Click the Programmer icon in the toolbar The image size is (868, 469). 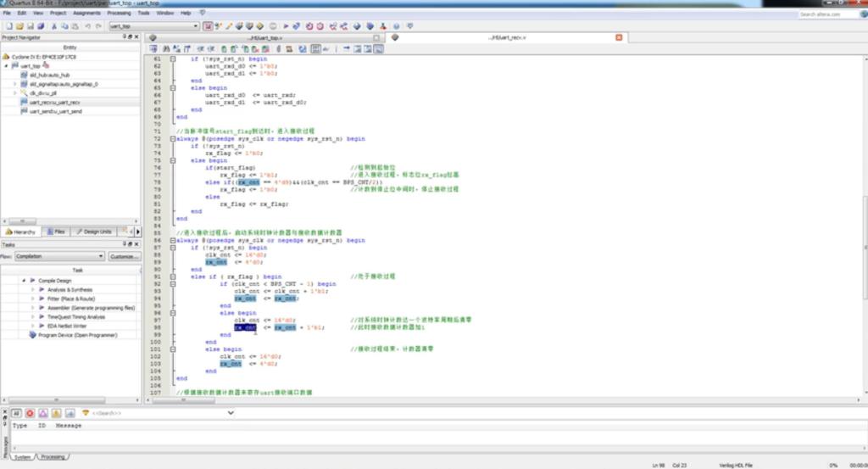point(381,26)
